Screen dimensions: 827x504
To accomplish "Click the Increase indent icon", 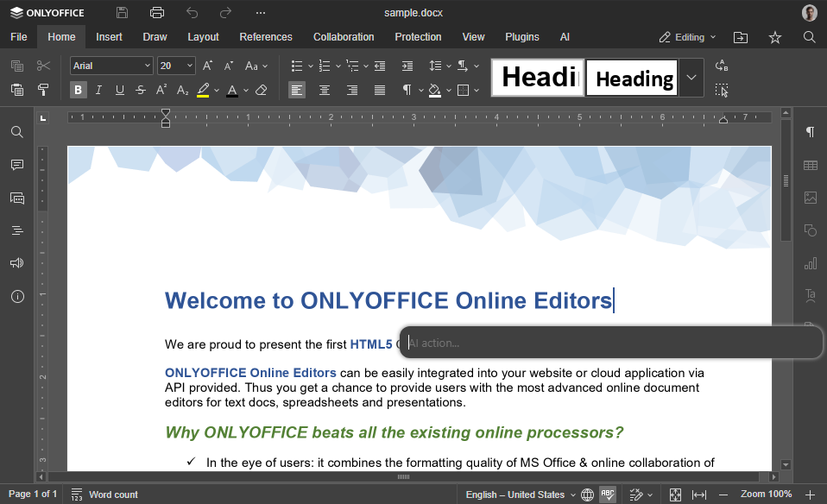I will [407, 66].
